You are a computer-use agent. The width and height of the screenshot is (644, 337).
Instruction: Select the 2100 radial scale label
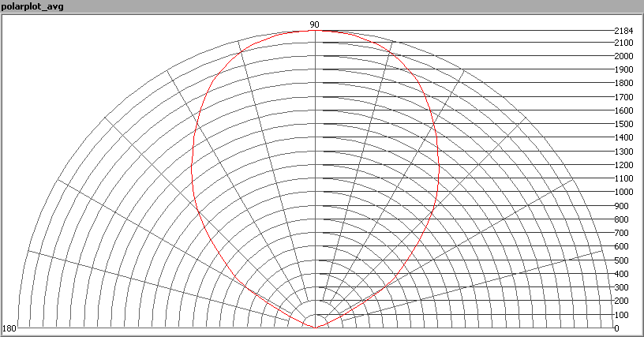[623, 43]
